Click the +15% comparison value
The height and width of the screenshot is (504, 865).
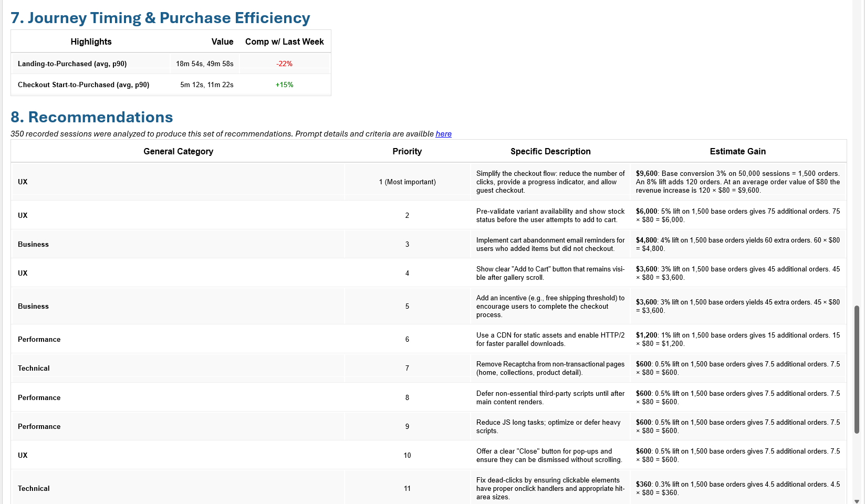coord(284,85)
